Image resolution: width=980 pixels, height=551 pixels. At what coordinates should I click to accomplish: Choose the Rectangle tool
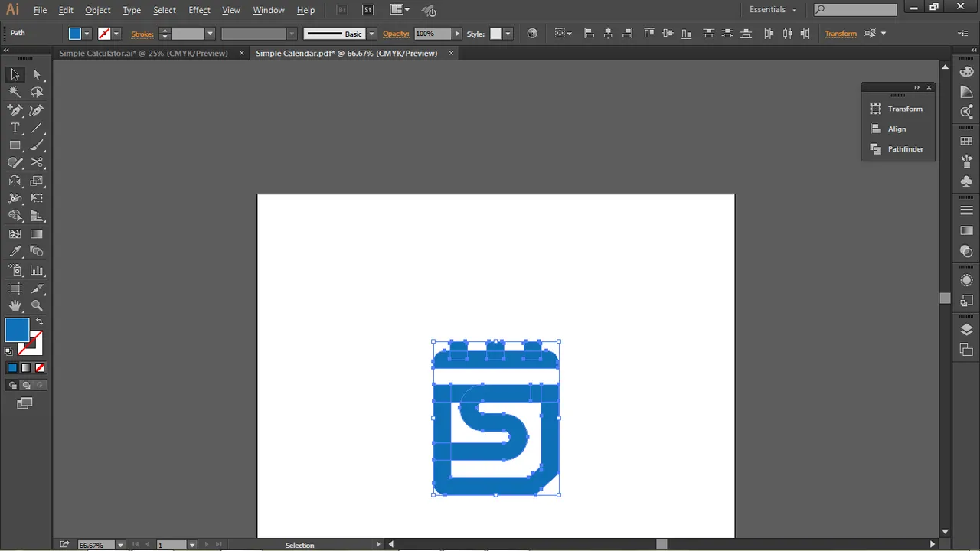pyautogui.click(x=15, y=145)
